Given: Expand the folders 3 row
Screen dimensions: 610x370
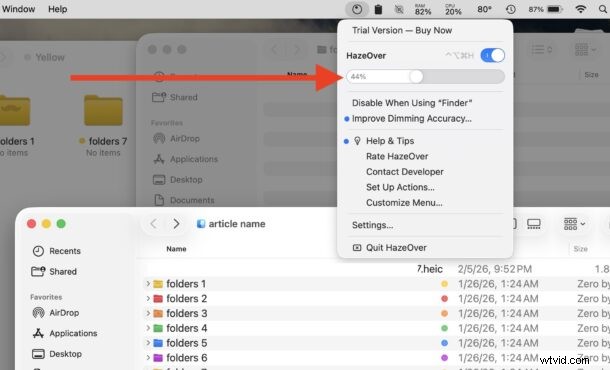Looking at the screenshot, I should 148,313.
